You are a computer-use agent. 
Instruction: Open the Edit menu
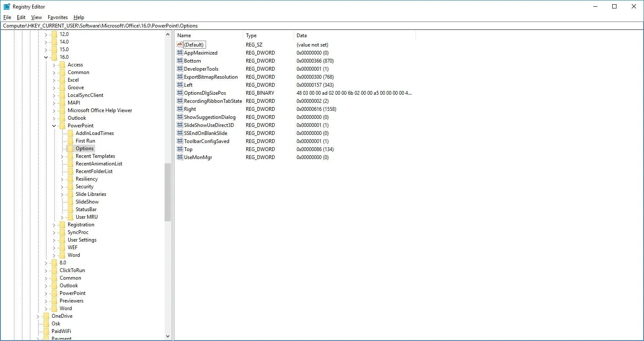21,17
